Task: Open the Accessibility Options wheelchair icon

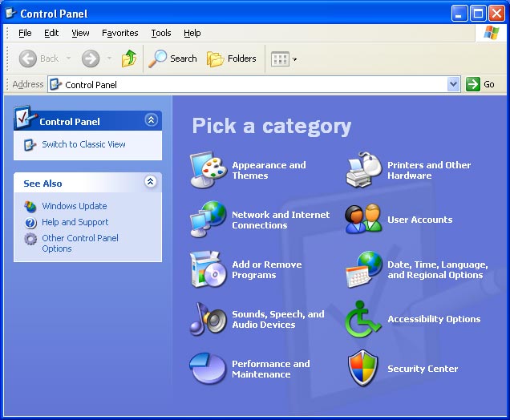Action: (363, 319)
